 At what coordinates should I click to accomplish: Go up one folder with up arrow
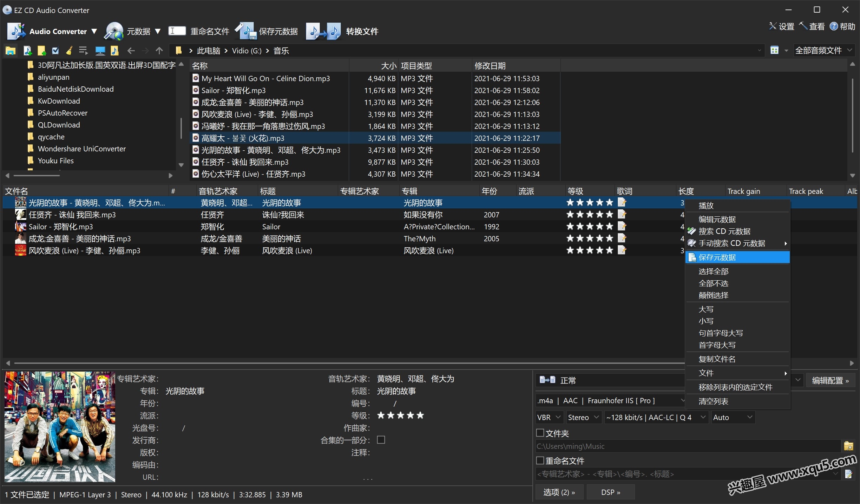[x=159, y=51]
